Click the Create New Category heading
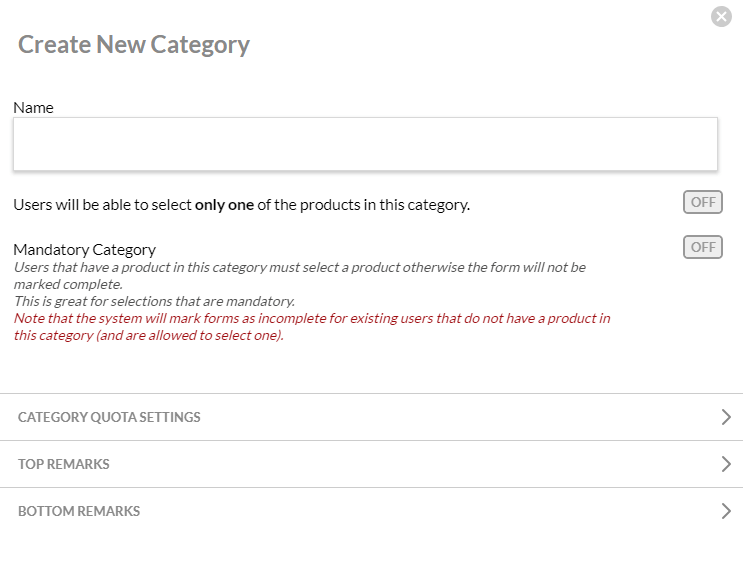Viewport: 750px width, 566px height. click(134, 44)
